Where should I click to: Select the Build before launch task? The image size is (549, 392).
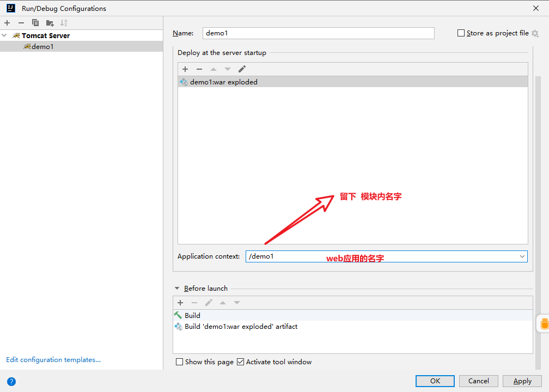(352, 315)
